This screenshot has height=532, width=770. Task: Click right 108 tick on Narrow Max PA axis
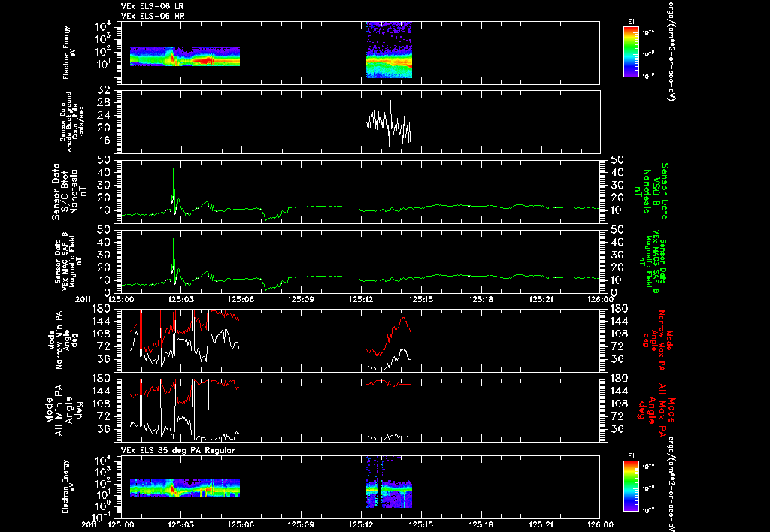620,334
